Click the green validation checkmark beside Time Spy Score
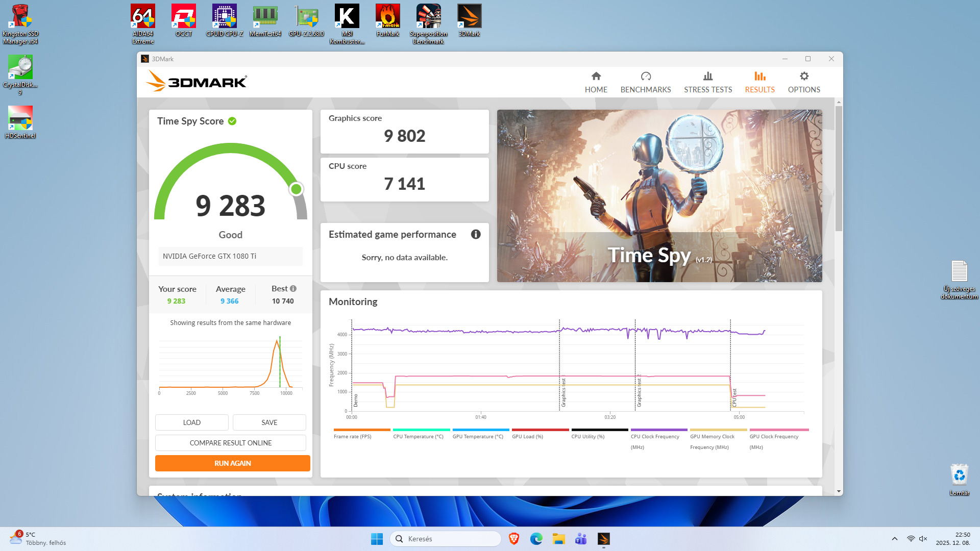Viewport: 980px width, 551px height. (232, 121)
